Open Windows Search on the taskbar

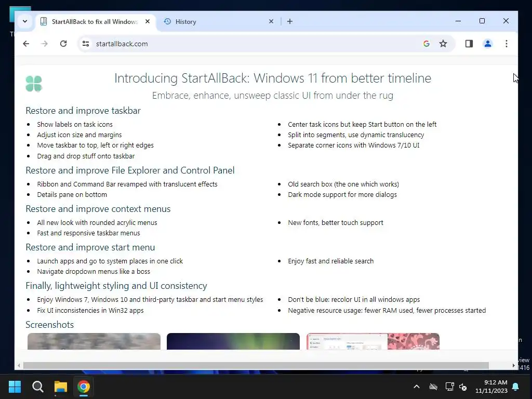tap(37, 387)
